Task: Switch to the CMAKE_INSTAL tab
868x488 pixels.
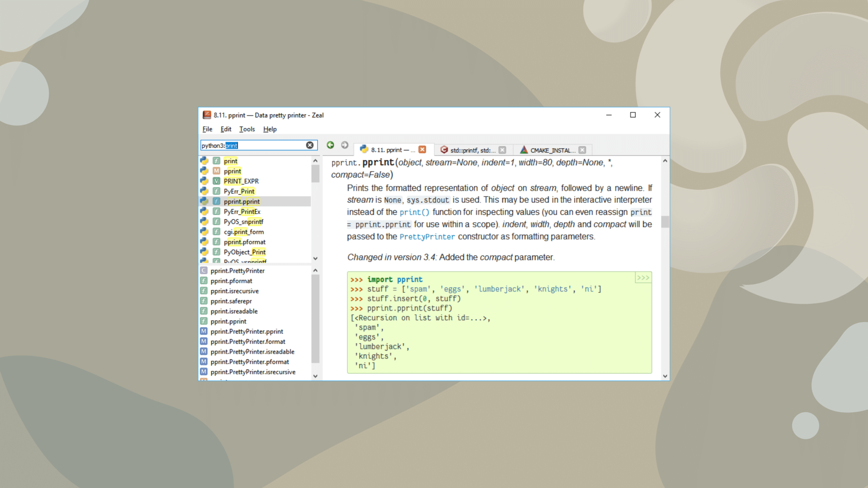Action: [553, 150]
